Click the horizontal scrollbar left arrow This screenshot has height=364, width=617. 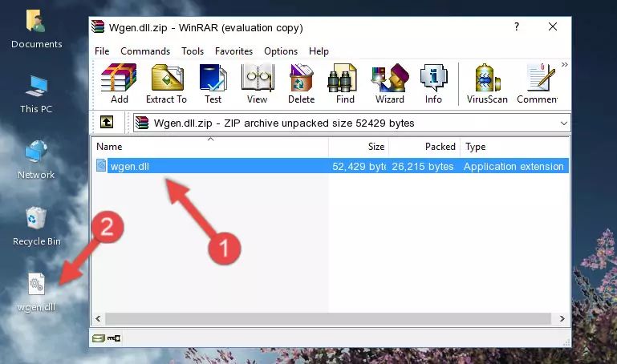pyautogui.click(x=99, y=318)
